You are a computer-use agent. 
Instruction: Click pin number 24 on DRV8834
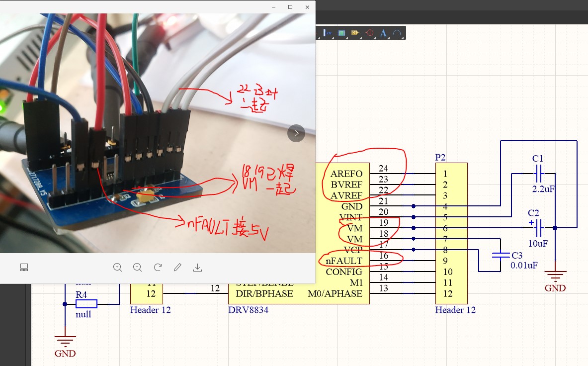click(383, 169)
